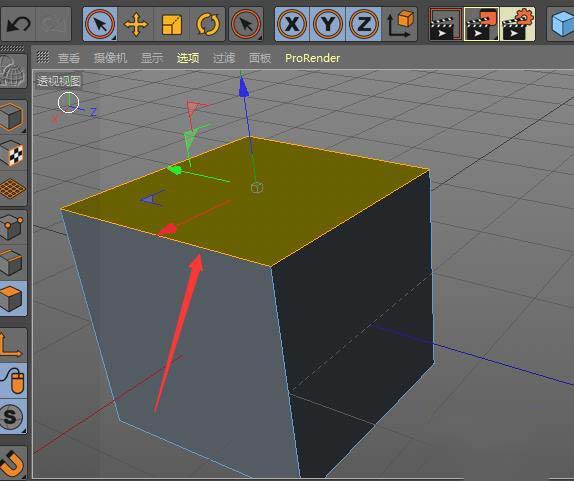The image size is (574, 481).
Task: Toggle Z axis lock
Action: [364, 24]
